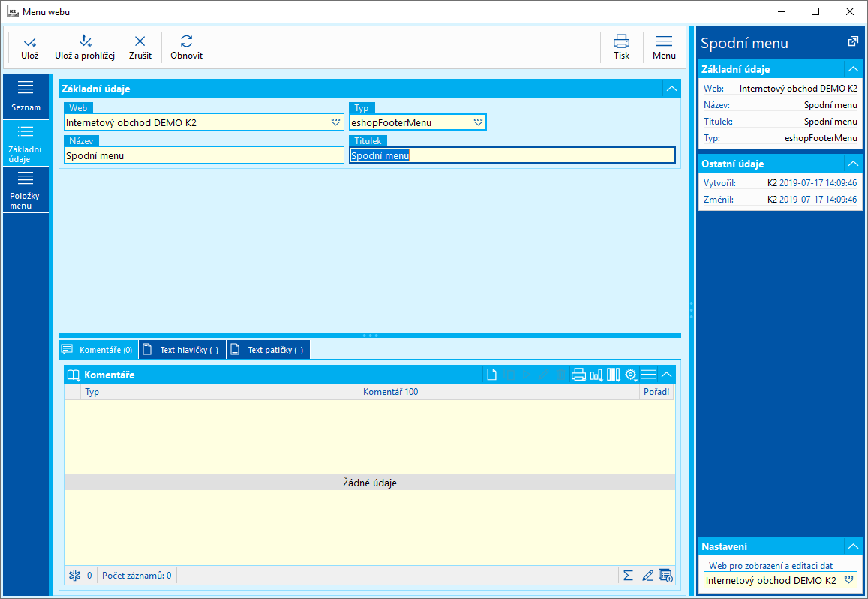
Task: Open the Komentáře chart icon
Action: (x=596, y=375)
